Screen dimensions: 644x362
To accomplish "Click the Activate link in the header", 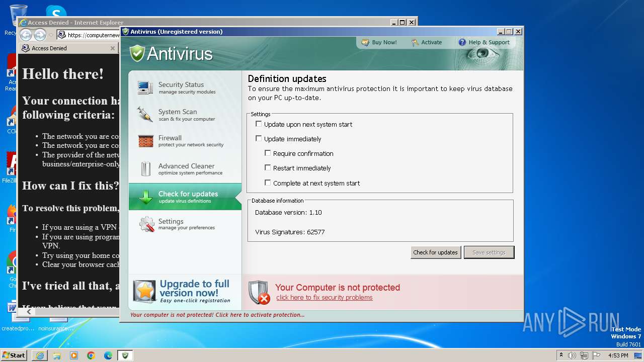I will 432,42.
